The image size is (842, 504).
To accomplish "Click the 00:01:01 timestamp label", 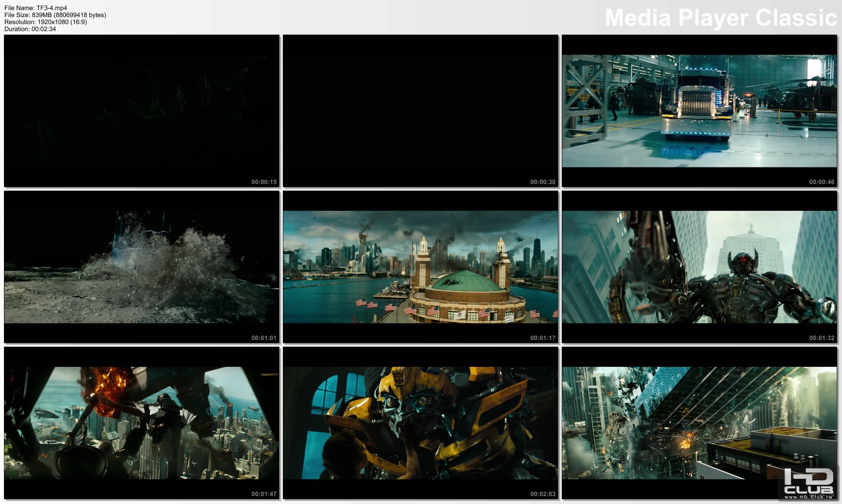I will pos(264,338).
